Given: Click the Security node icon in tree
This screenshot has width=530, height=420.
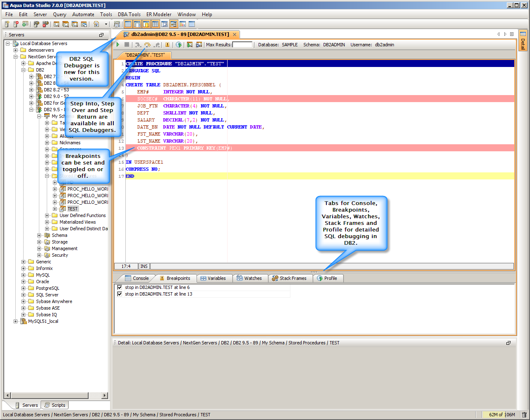Looking at the screenshot, I should tap(47, 255).
